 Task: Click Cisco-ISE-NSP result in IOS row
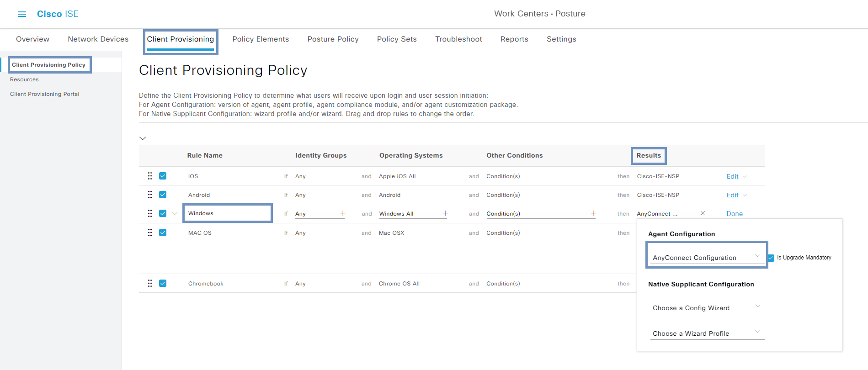pyautogui.click(x=658, y=176)
